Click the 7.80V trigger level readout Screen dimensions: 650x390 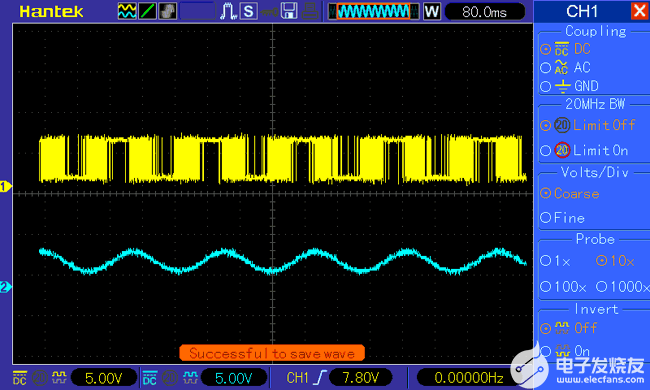pyautogui.click(x=360, y=378)
